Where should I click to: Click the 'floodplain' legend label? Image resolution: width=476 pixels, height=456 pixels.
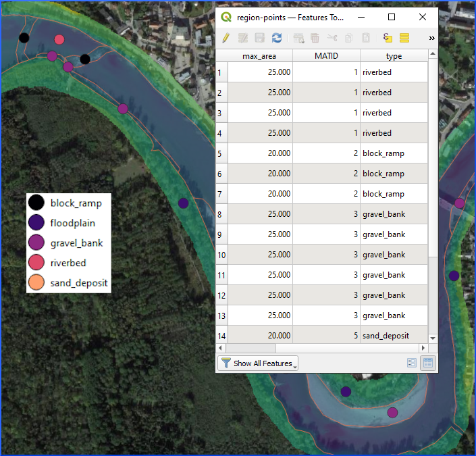[x=73, y=223]
